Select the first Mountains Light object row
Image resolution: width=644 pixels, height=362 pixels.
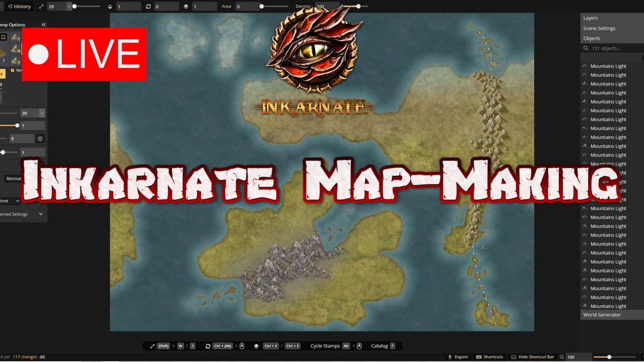point(612,67)
